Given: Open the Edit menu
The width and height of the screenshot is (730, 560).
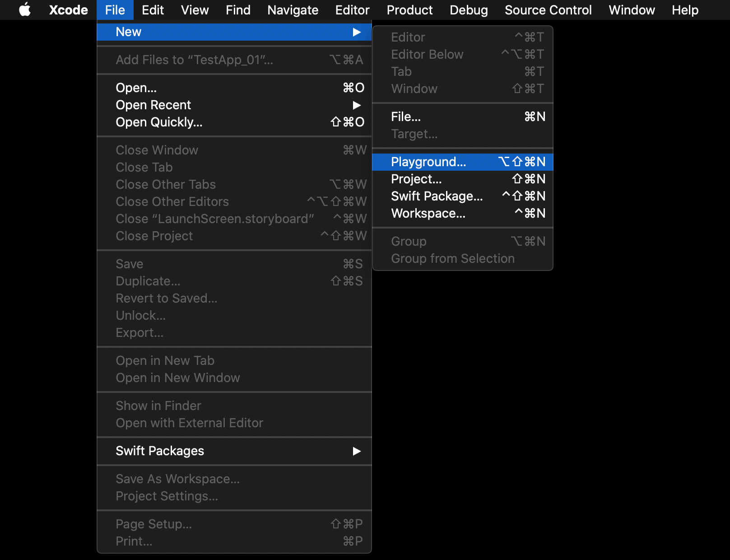Looking at the screenshot, I should tap(153, 10).
